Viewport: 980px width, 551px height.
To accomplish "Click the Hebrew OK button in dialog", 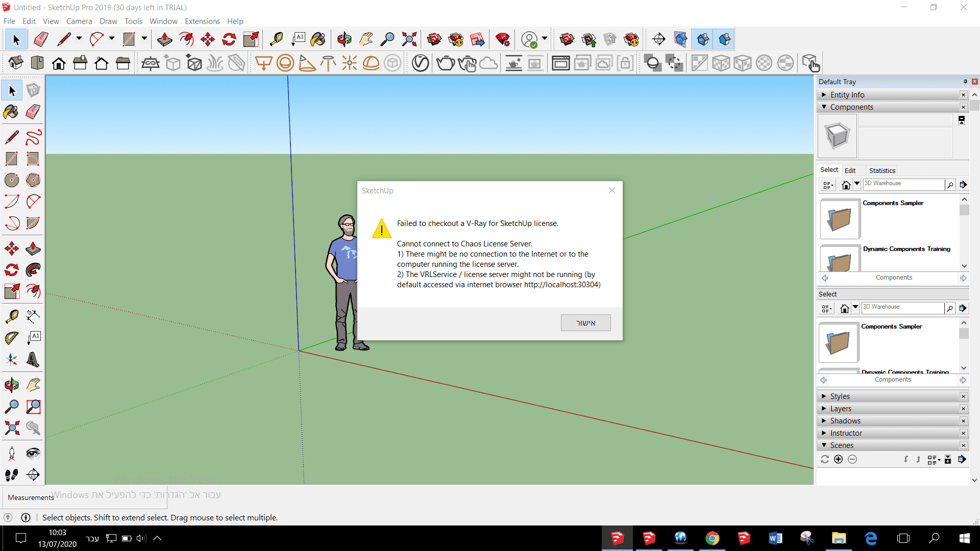I will click(x=585, y=323).
